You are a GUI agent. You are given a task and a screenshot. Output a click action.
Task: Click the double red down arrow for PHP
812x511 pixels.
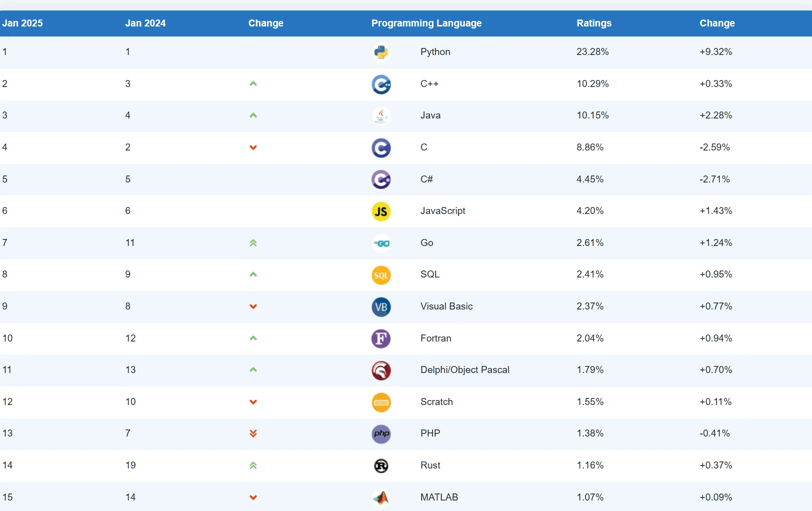253,433
